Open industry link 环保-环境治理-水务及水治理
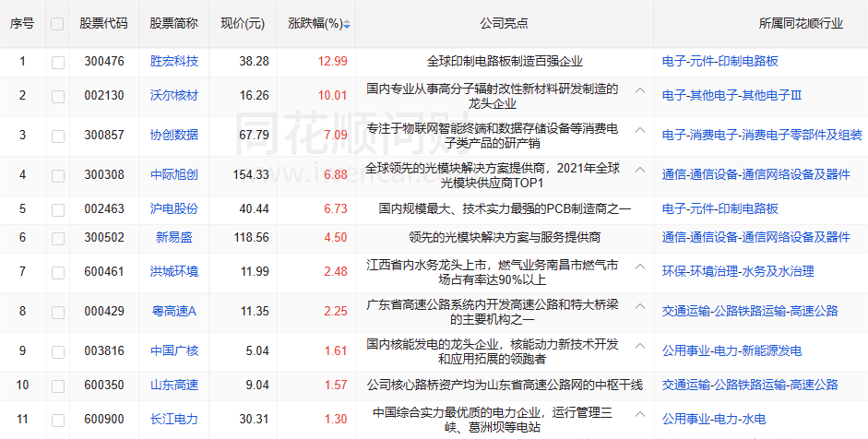The image size is (868, 439). pyautogui.click(x=738, y=272)
